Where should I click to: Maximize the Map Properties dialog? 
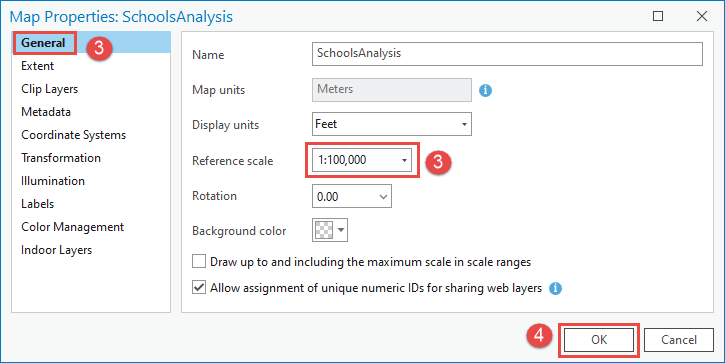(x=658, y=16)
